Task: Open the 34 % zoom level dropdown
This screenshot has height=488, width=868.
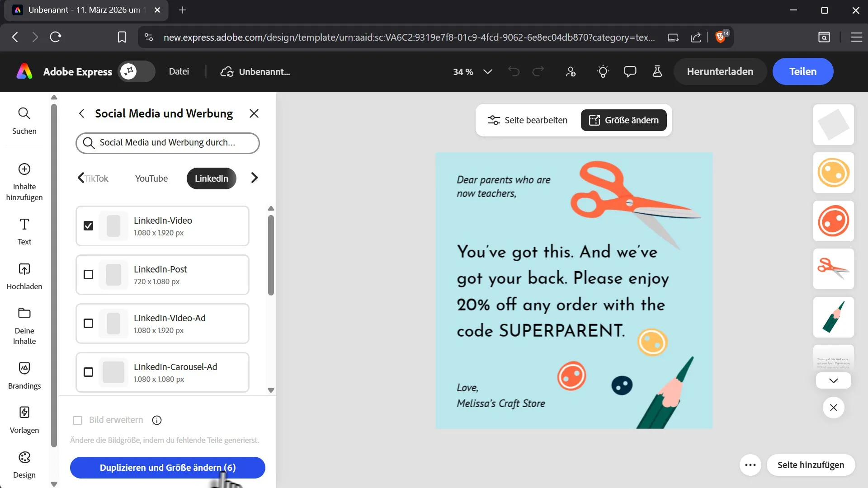Action: tap(472, 72)
